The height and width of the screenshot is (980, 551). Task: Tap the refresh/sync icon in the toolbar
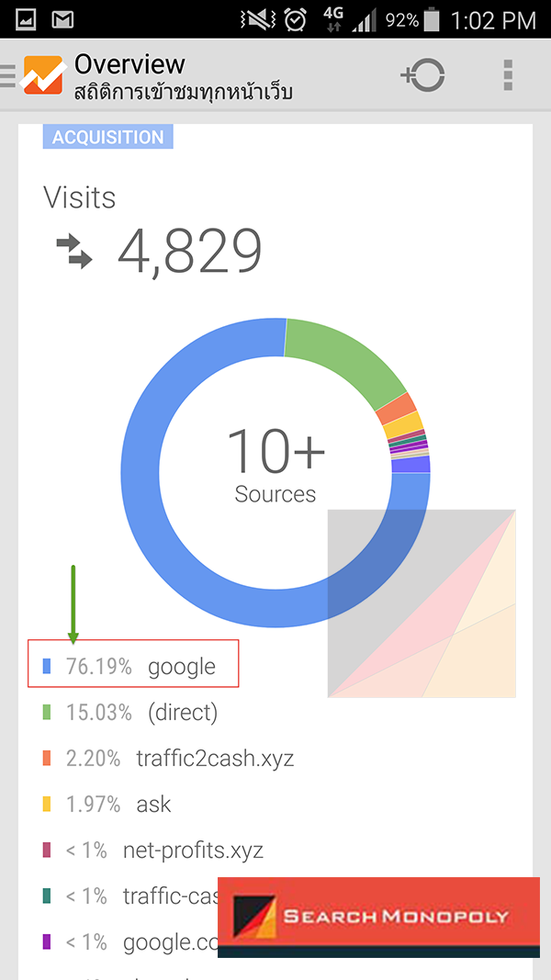[423, 75]
